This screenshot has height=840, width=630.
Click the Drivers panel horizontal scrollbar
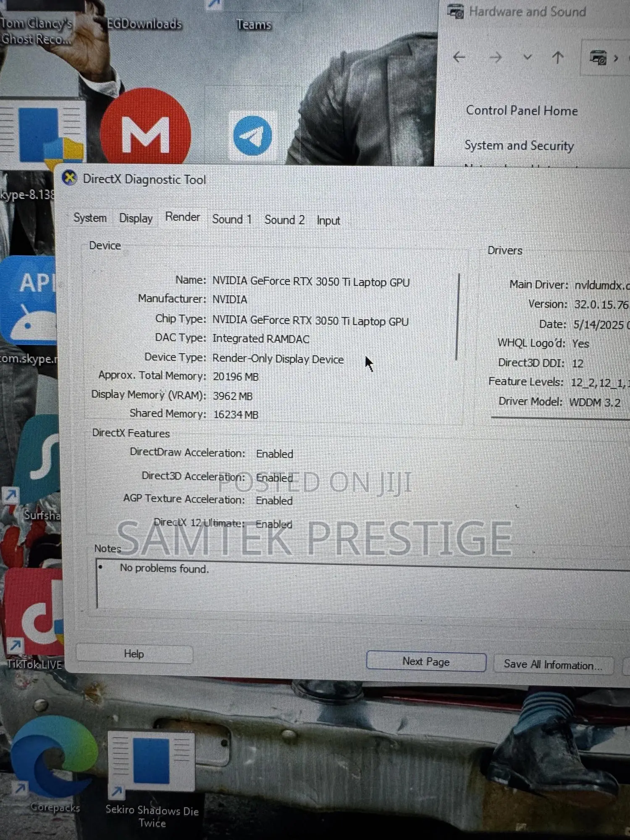point(560,417)
